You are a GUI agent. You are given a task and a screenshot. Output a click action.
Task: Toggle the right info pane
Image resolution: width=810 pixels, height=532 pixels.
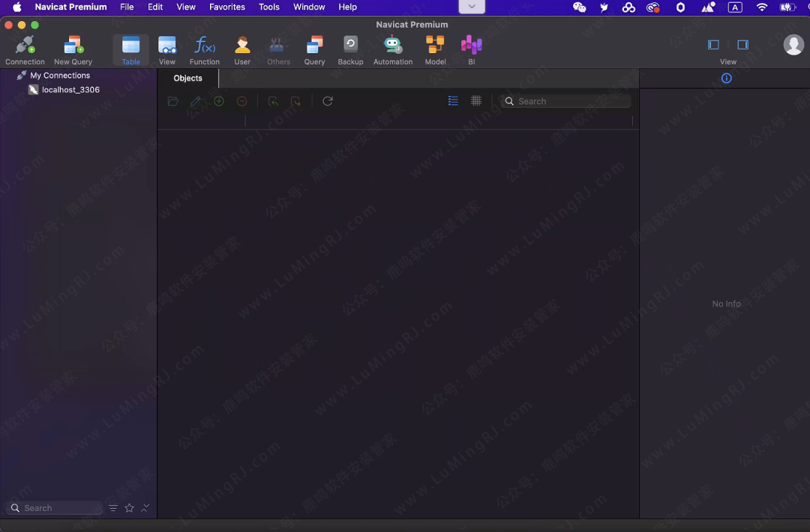pos(742,45)
